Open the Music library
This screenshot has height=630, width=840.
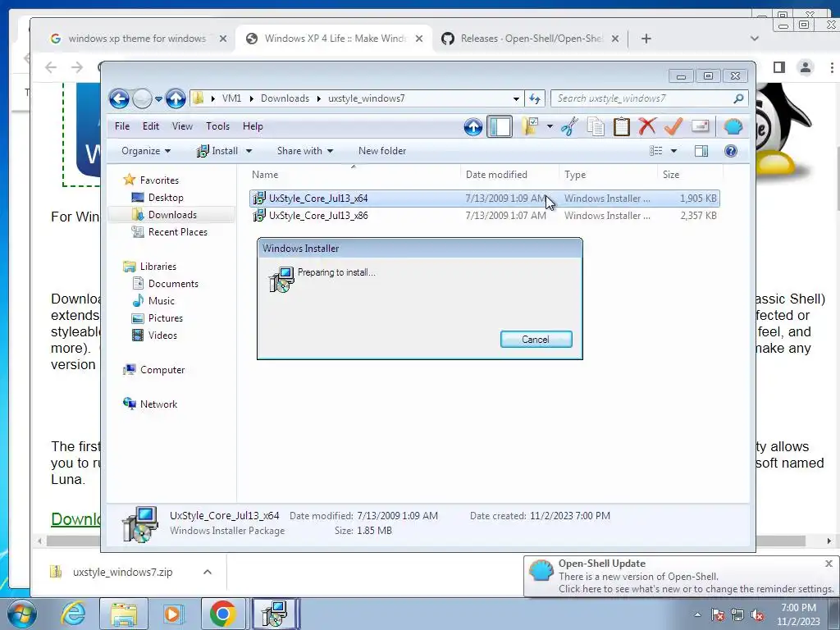click(162, 300)
